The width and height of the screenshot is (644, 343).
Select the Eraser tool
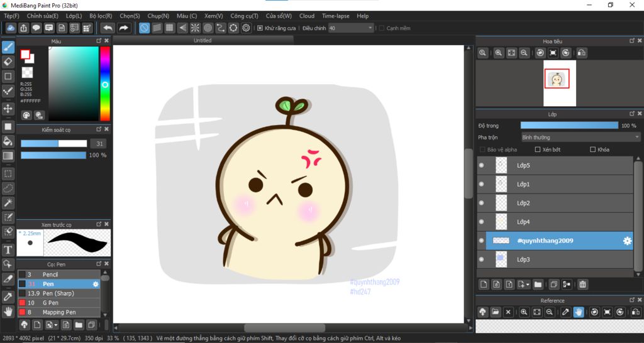[8, 62]
